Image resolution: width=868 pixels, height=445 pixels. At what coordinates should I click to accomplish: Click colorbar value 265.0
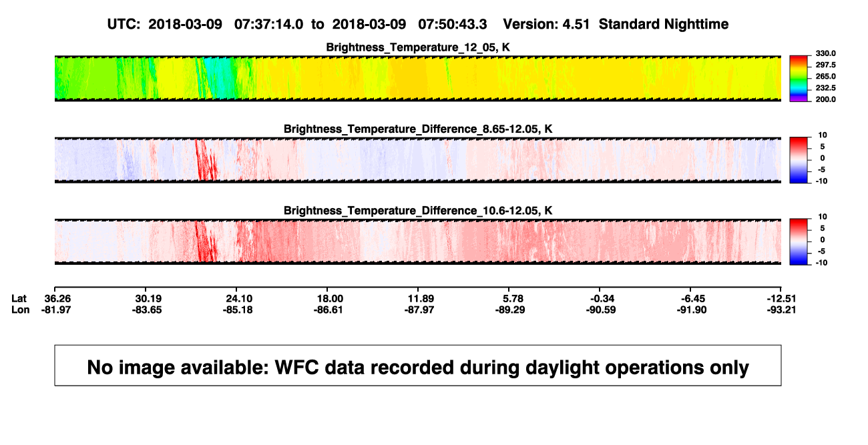click(826, 77)
